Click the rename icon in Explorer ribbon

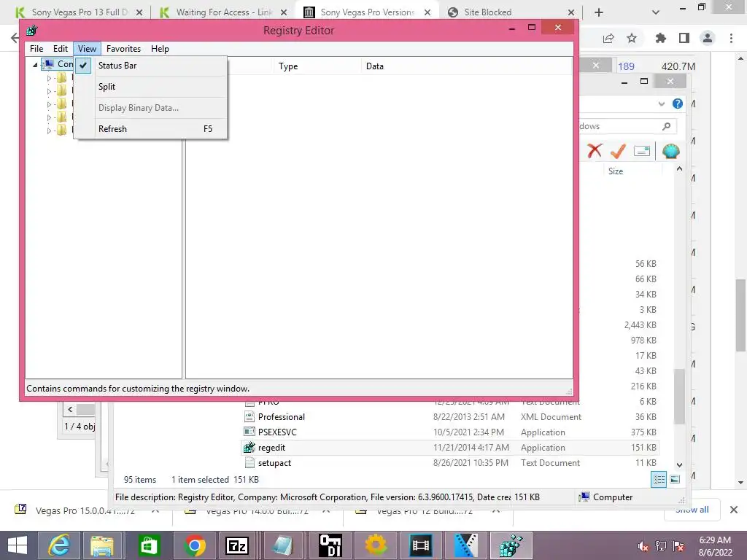[x=642, y=151]
